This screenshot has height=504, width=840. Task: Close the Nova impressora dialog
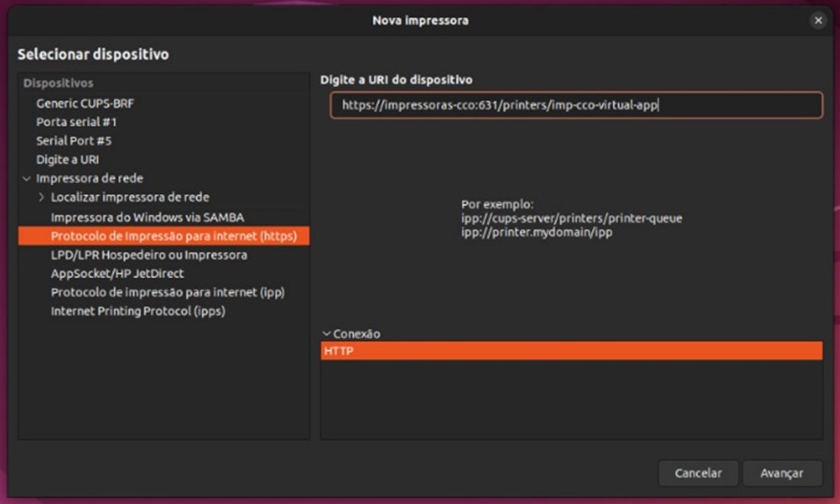[818, 20]
